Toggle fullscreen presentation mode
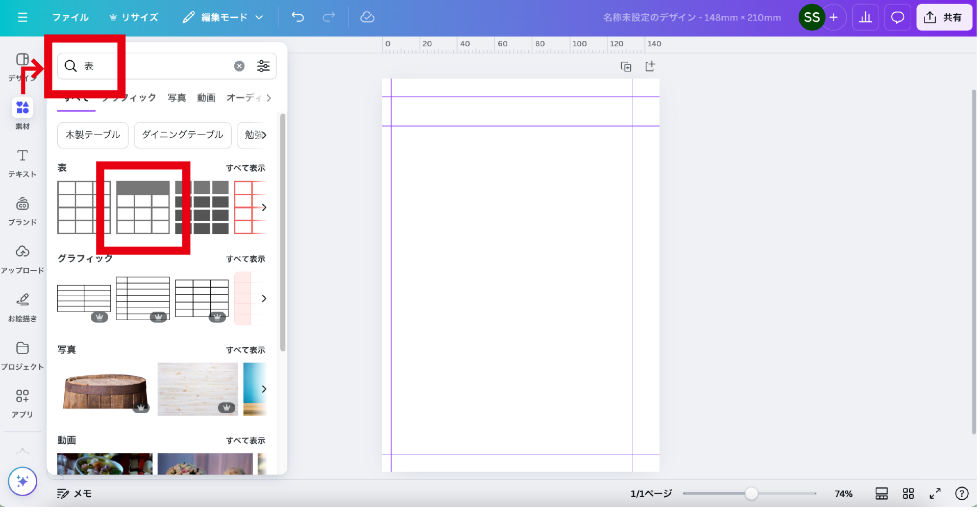980x514 pixels. pyautogui.click(x=935, y=494)
